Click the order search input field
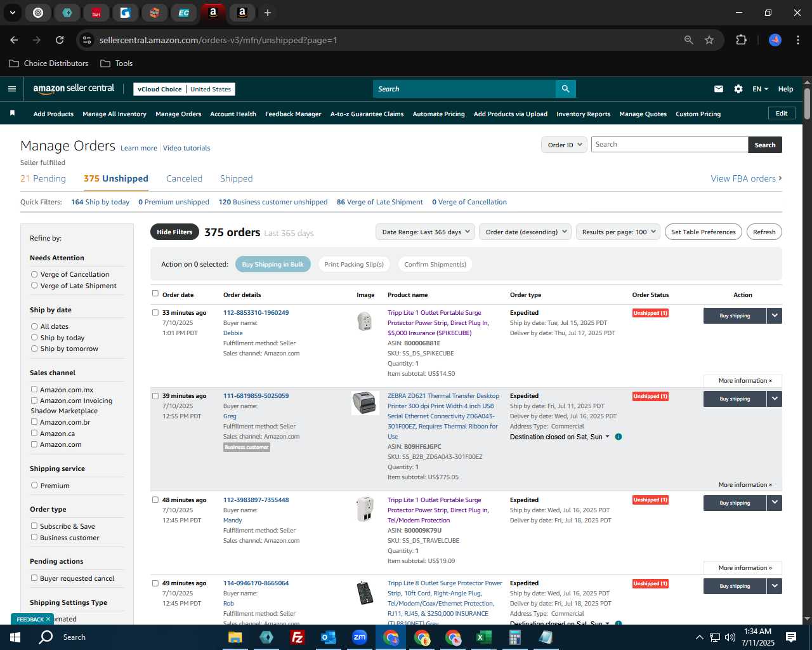The height and width of the screenshot is (650, 812). pyautogui.click(x=669, y=145)
